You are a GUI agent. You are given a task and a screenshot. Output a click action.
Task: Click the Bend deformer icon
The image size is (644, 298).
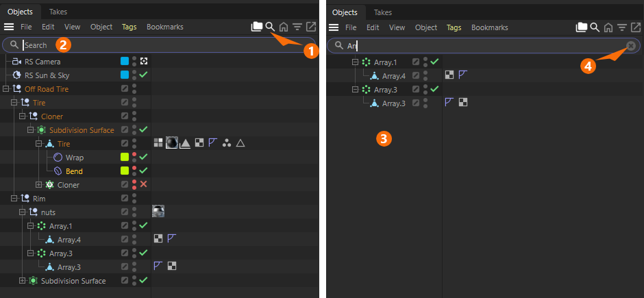tap(58, 171)
